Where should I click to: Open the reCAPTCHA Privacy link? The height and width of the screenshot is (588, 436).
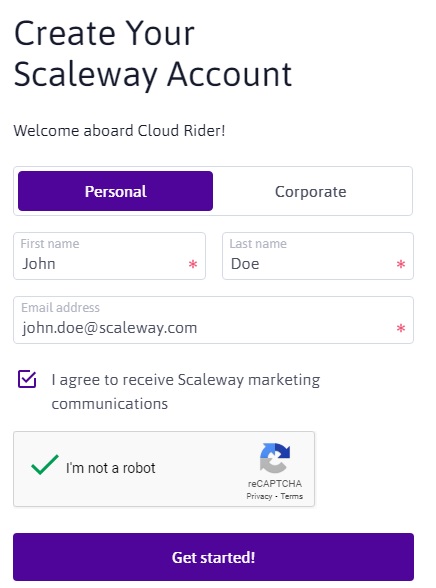point(259,496)
